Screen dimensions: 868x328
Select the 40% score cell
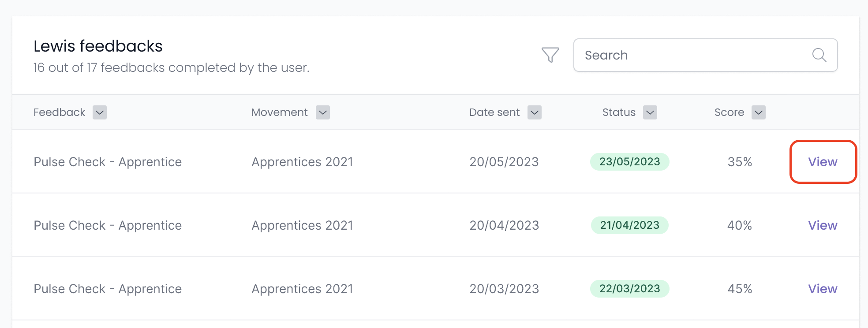(740, 225)
